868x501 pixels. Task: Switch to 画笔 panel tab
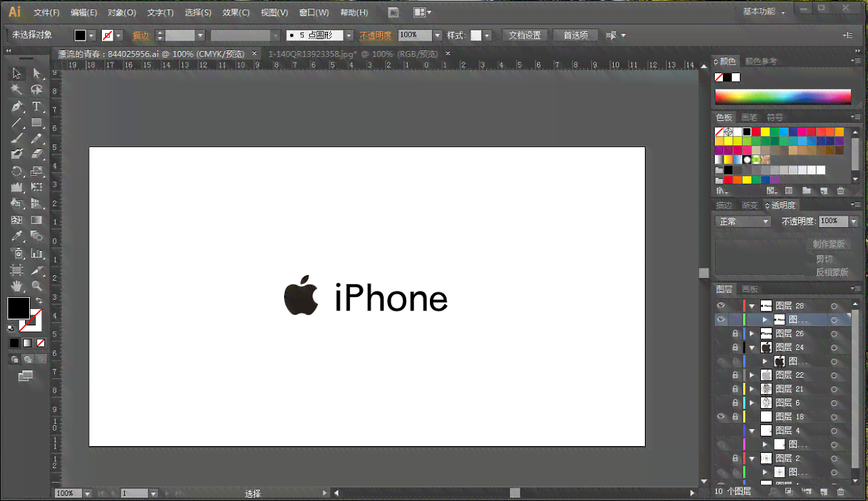(749, 117)
